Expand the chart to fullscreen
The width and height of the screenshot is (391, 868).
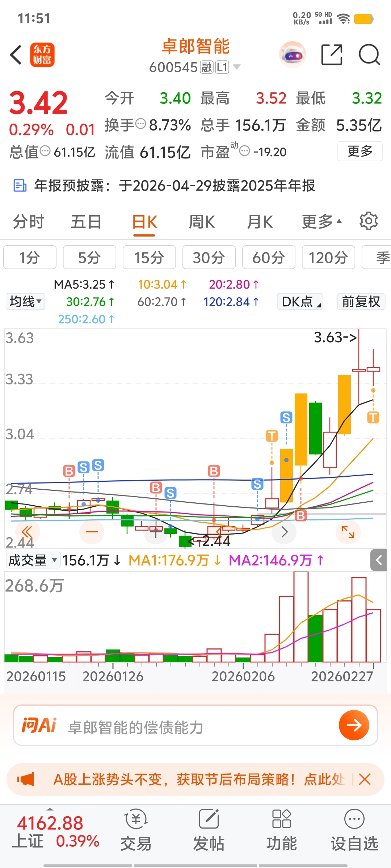[x=348, y=532]
